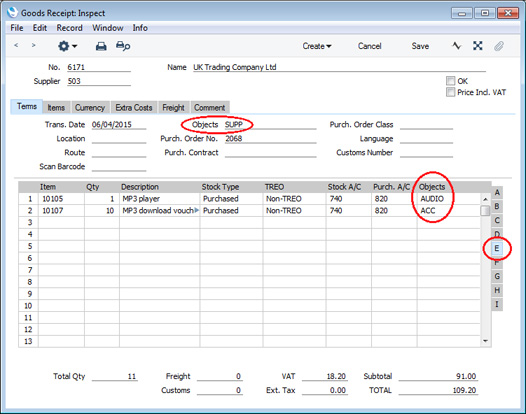Click the Cancel button
Screen dimensions: 526x414
click(x=369, y=46)
